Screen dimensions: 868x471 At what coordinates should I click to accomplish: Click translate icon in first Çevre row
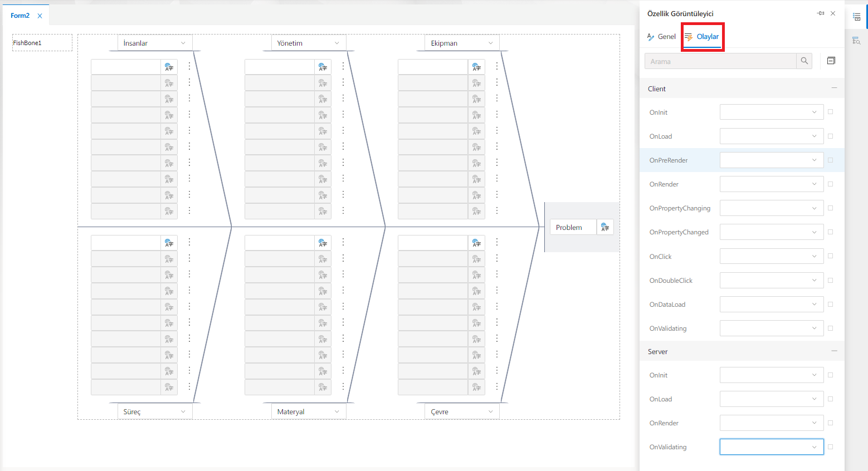(476, 243)
